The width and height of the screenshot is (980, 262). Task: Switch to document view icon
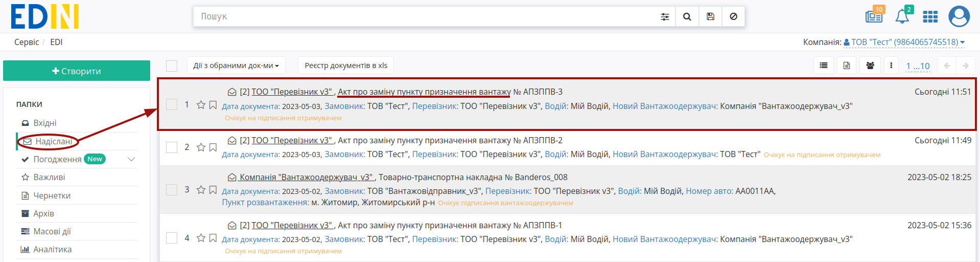[847, 65]
